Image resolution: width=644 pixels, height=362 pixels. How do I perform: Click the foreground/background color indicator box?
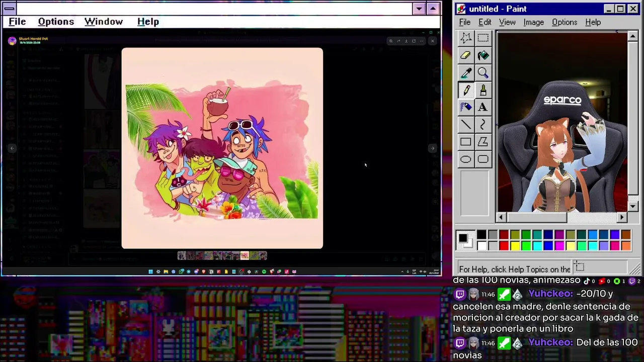[x=465, y=240]
